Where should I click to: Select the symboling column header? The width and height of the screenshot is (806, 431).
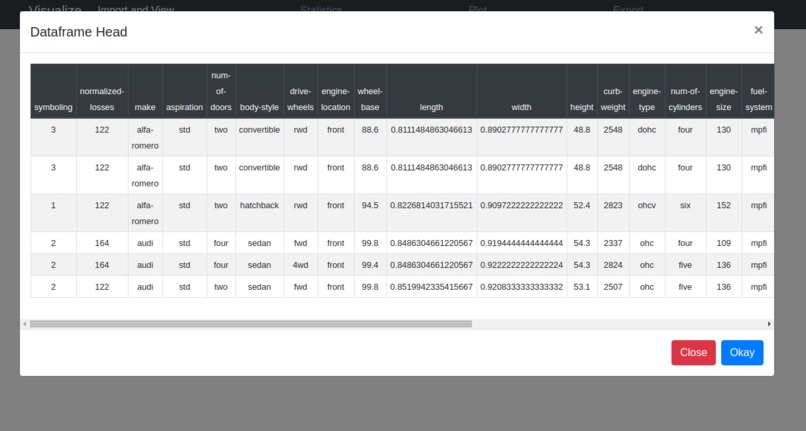pyautogui.click(x=53, y=92)
